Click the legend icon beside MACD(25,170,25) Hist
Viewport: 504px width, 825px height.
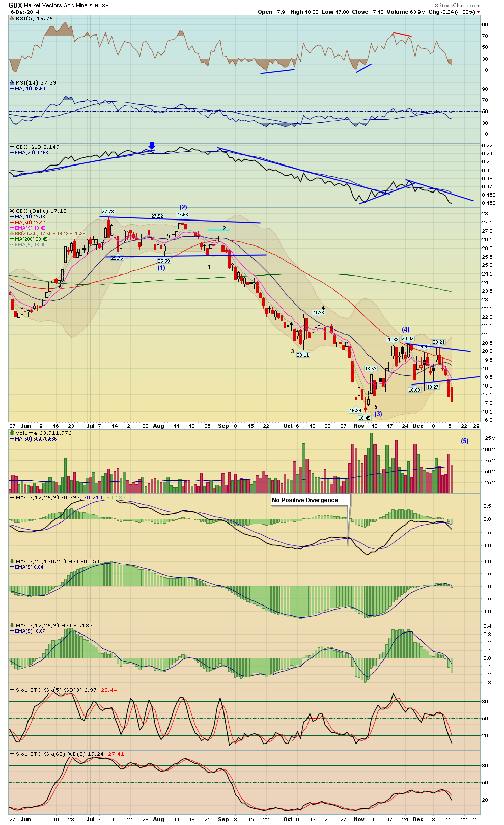(x=12, y=561)
